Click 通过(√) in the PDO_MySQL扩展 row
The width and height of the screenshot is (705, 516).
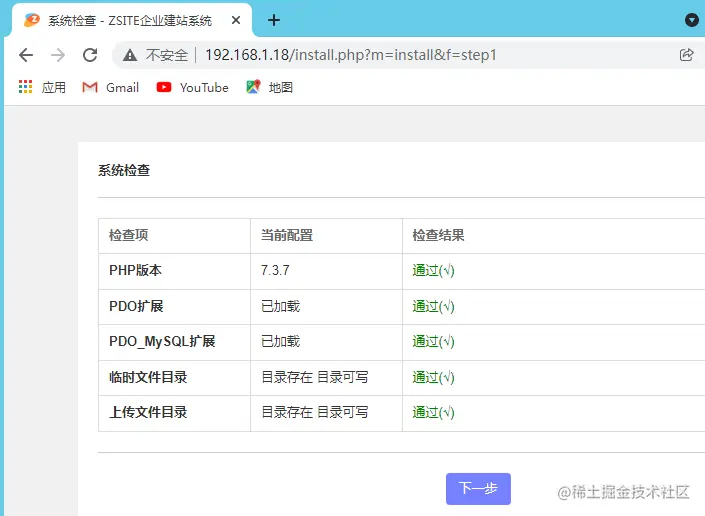click(433, 342)
